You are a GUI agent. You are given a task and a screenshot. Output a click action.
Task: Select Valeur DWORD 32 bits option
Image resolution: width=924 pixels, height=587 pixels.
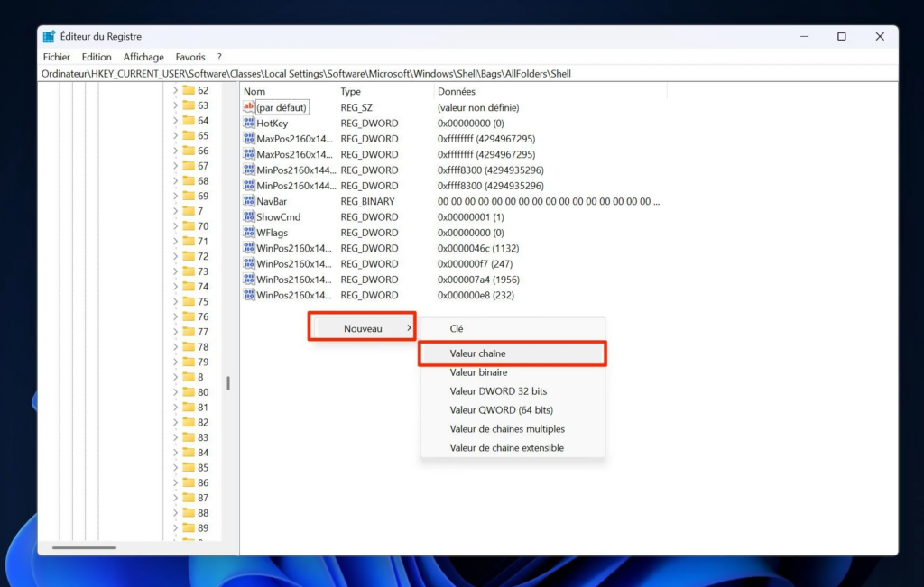coord(498,391)
